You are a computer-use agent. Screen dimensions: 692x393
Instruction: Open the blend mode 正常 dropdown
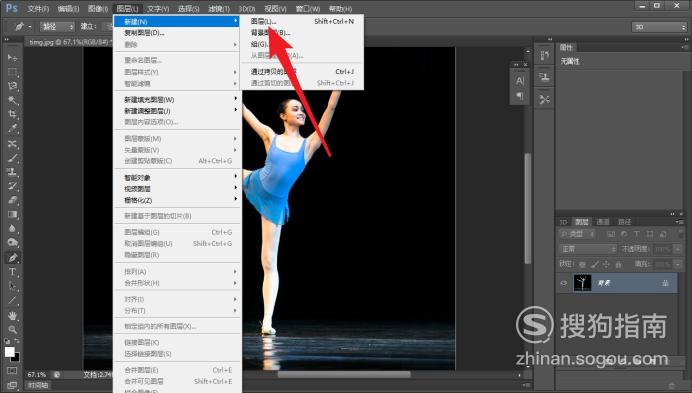point(588,249)
